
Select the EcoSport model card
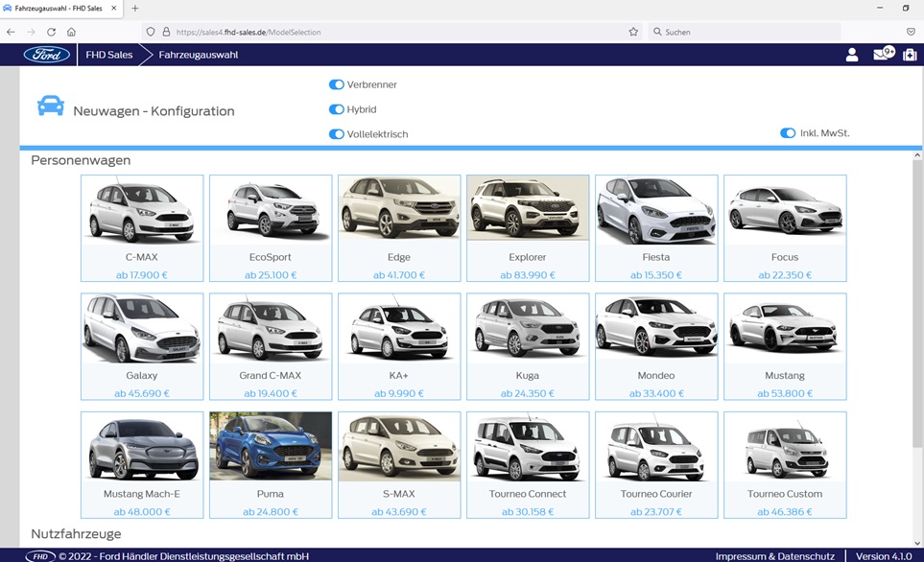pos(271,228)
